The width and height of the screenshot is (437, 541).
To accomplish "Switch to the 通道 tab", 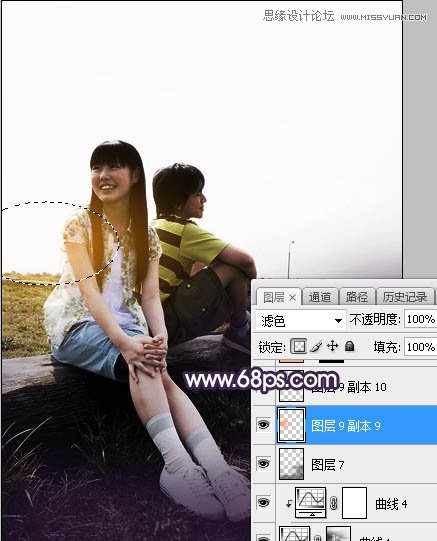I will (x=319, y=297).
